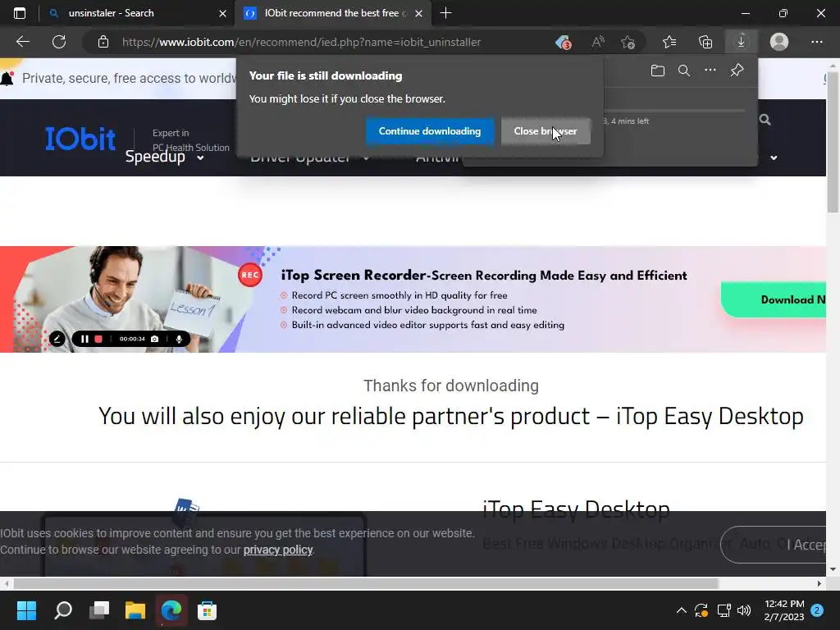
Task: Click the vertical scrollbar thumb
Action: 833,142
